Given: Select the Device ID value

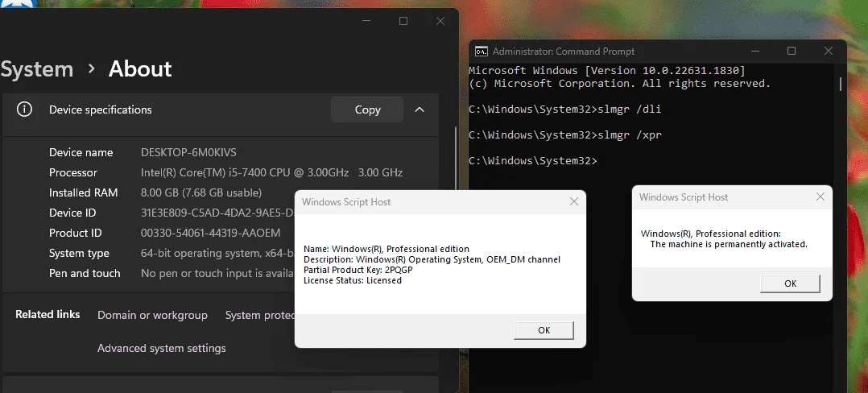Looking at the screenshot, I should pyautogui.click(x=217, y=213).
